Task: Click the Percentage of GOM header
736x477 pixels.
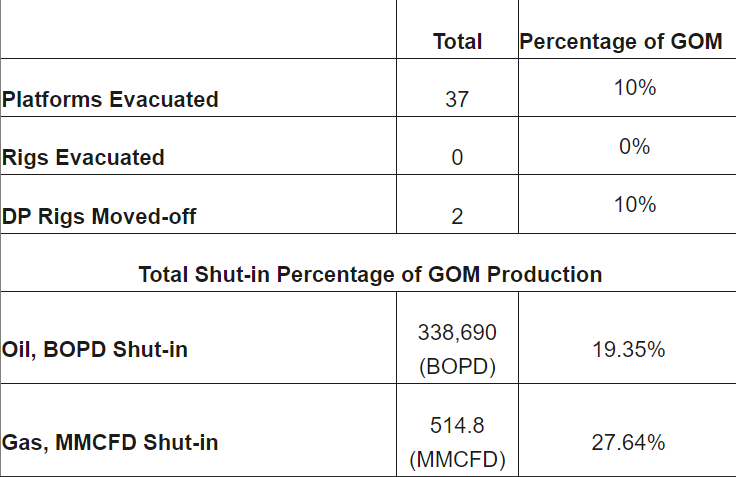Action: click(x=621, y=41)
